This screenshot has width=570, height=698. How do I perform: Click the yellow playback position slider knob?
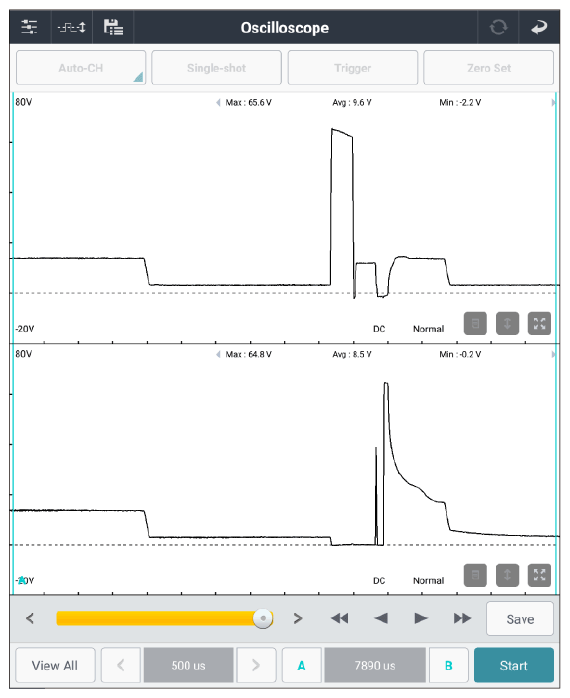tap(263, 618)
